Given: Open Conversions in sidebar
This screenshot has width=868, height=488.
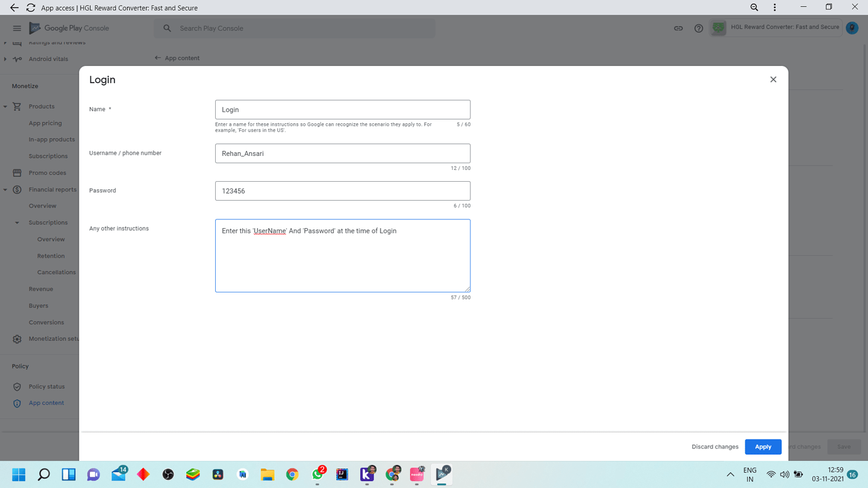Looking at the screenshot, I should [x=47, y=323].
